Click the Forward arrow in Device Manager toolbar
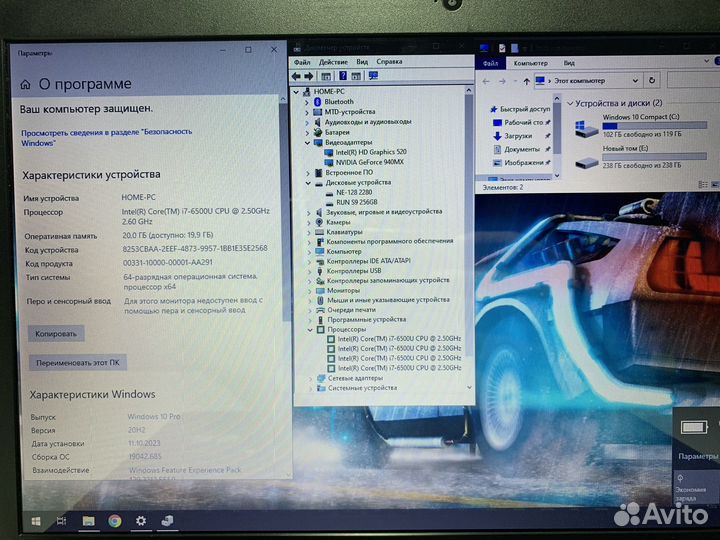The width and height of the screenshot is (720, 540). tap(309, 76)
